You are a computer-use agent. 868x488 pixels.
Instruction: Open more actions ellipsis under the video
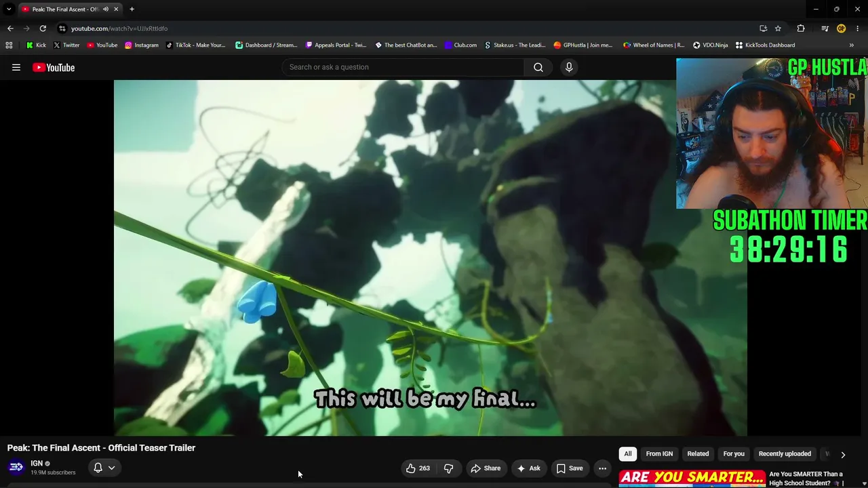pyautogui.click(x=602, y=468)
